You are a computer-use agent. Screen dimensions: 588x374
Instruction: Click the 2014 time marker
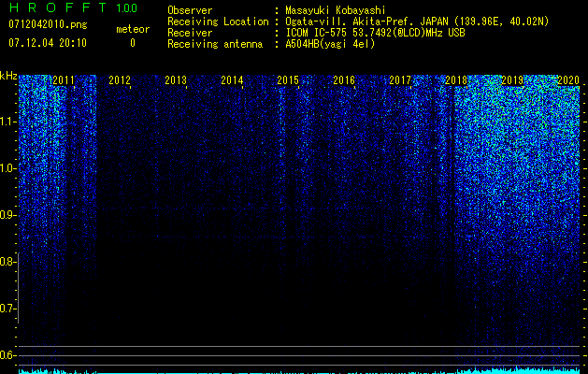232,80
